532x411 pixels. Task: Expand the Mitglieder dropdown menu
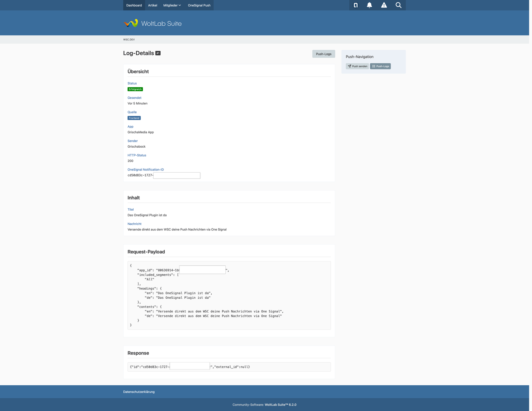172,5
